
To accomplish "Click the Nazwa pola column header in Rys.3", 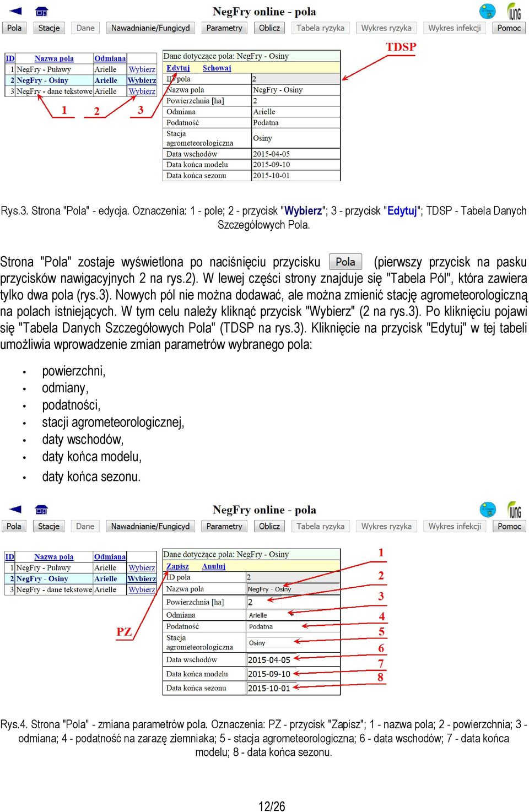I will (54, 58).
